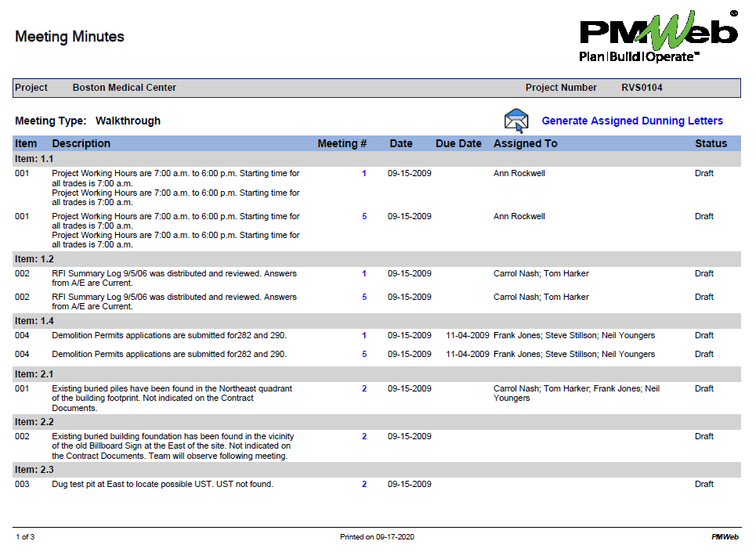The image size is (756, 552).
Task: Open meeting 2 link for Dug test pit
Action: 364,484
